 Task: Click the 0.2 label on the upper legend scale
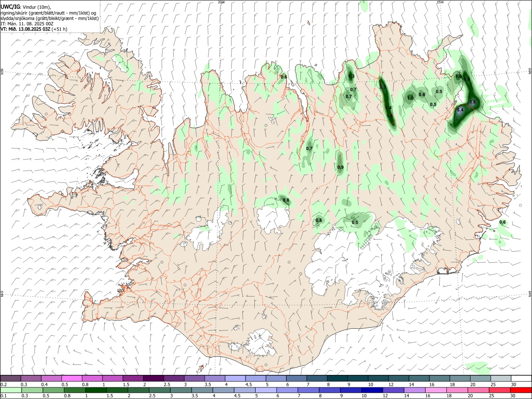coord(3,384)
